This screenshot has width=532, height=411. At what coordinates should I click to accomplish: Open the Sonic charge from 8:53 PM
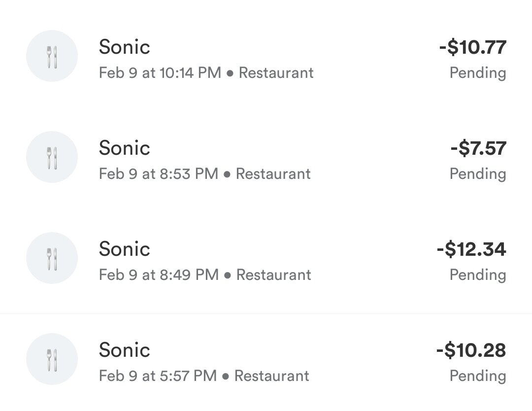125,148
